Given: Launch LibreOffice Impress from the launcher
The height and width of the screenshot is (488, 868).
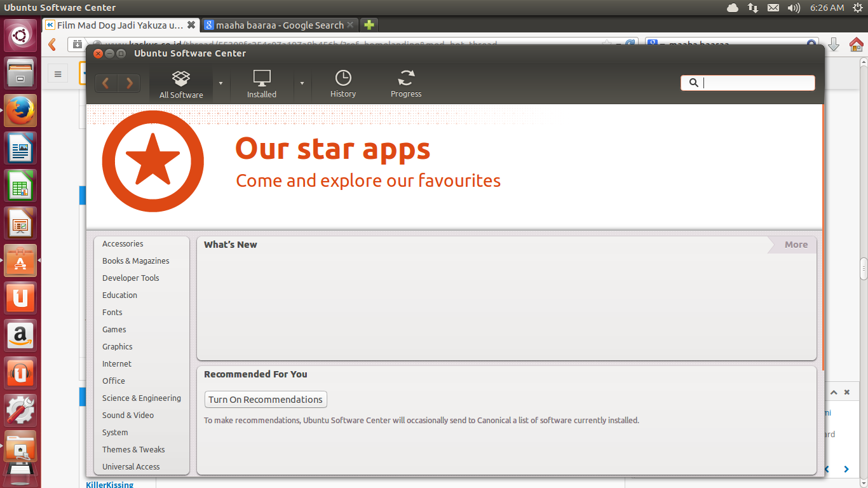Looking at the screenshot, I should click(x=21, y=223).
